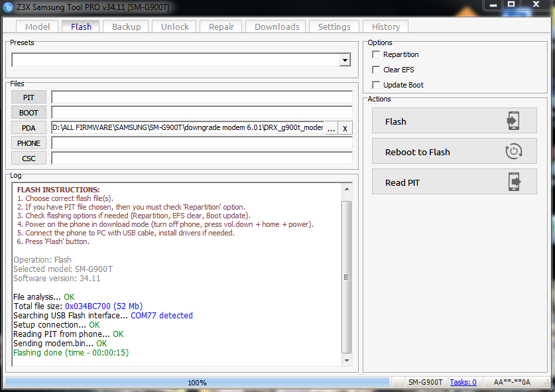Close the Z3X Samsung Tool window
Screen dimensions: 555x392
pos(536,4)
